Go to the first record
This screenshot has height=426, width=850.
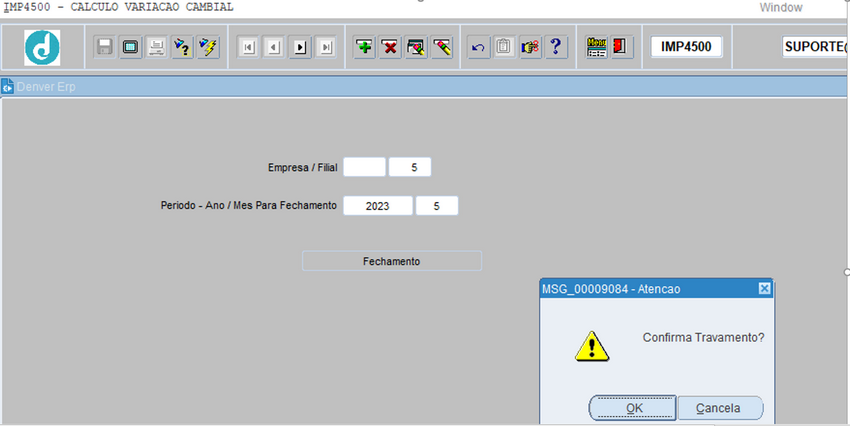[248, 47]
